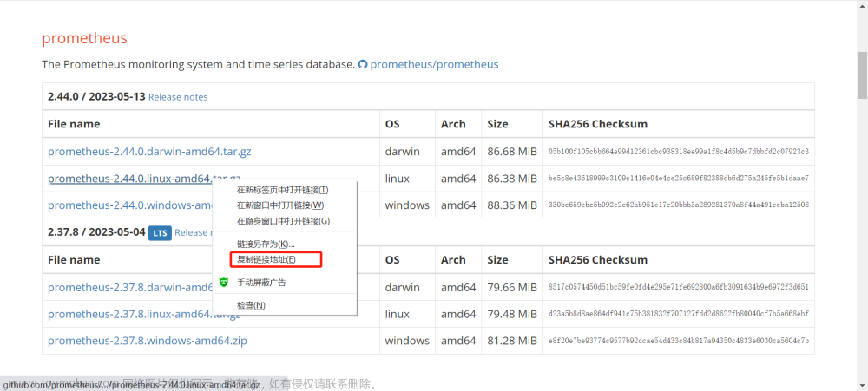Click the green shield ad-block icon
This screenshot has width=868, height=391.
(224, 283)
